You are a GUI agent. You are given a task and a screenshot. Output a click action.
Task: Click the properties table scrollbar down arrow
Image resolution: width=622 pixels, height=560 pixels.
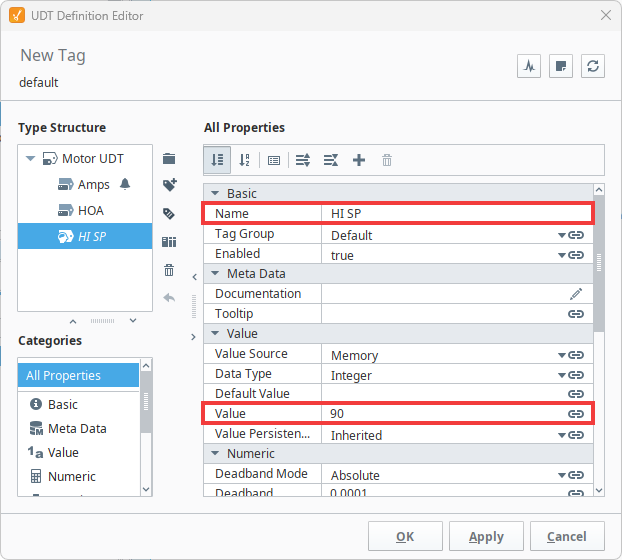point(599,491)
